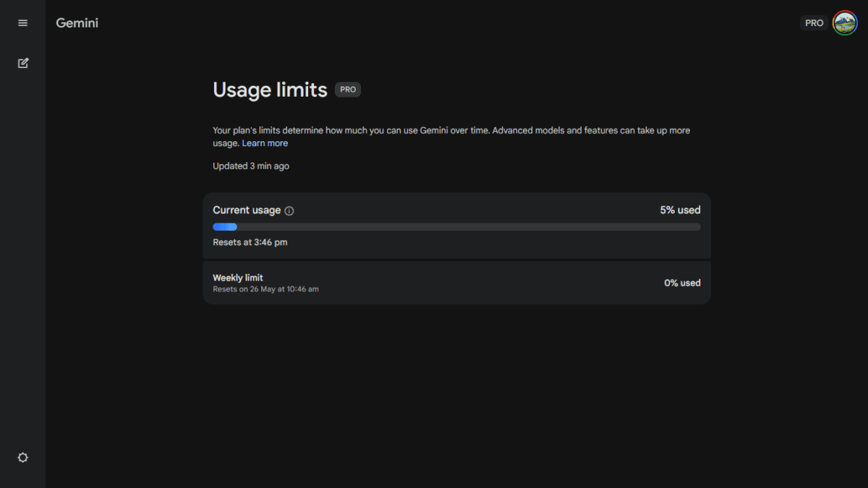Image resolution: width=868 pixels, height=488 pixels.
Task: Click "Resets on 26 May at 10:46 am"
Action: point(265,289)
